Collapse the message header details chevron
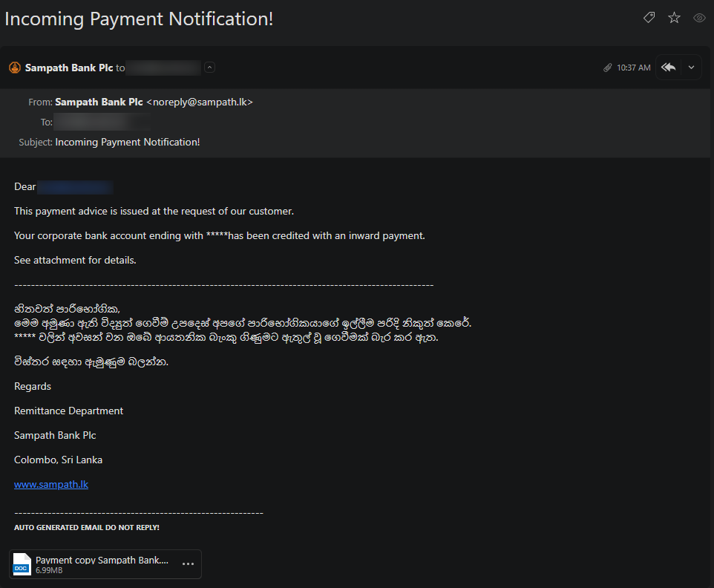Viewport: 714px width, 588px height. (x=209, y=68)
